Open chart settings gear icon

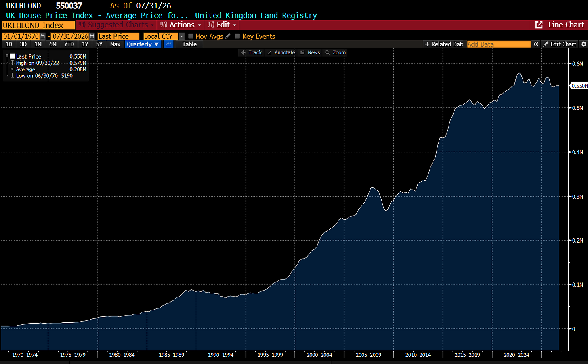click(x=584, y=44)
